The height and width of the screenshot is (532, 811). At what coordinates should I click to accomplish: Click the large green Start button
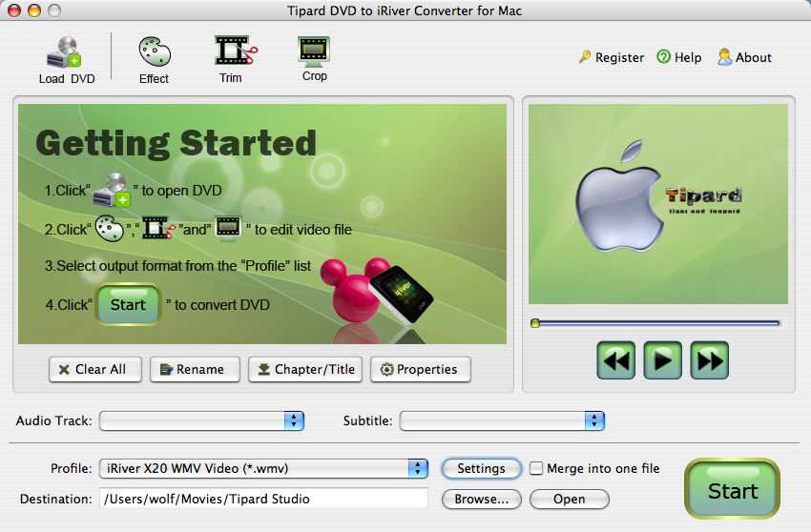[733, 488]
